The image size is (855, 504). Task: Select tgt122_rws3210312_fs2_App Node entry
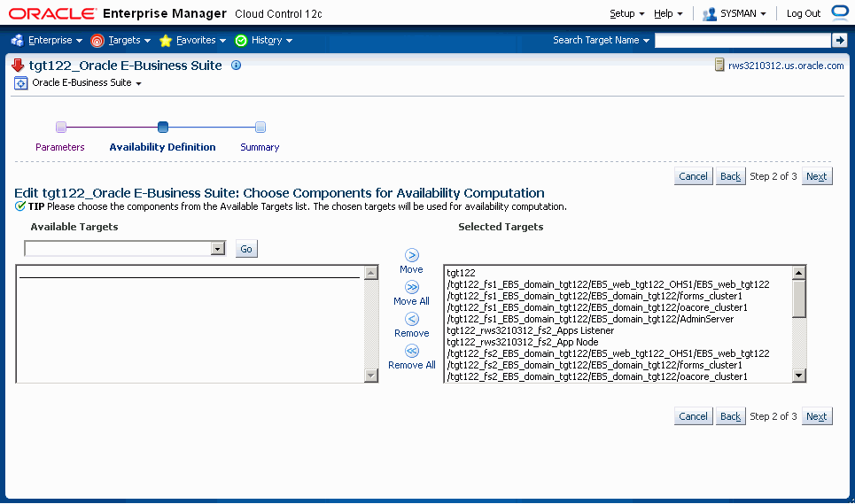click(619, 342)
